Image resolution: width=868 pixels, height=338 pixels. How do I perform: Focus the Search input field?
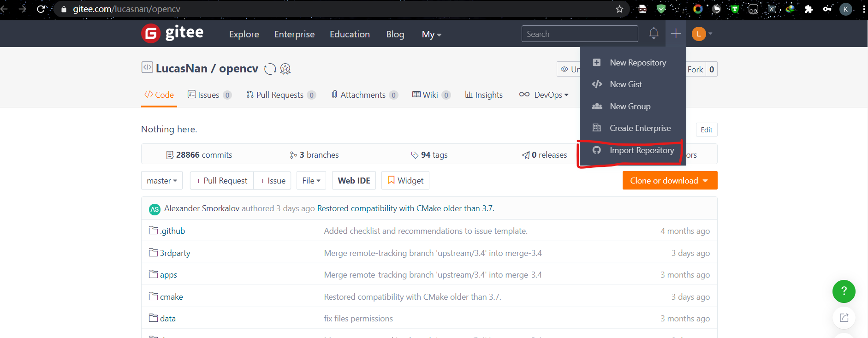(x=580, y=34)
